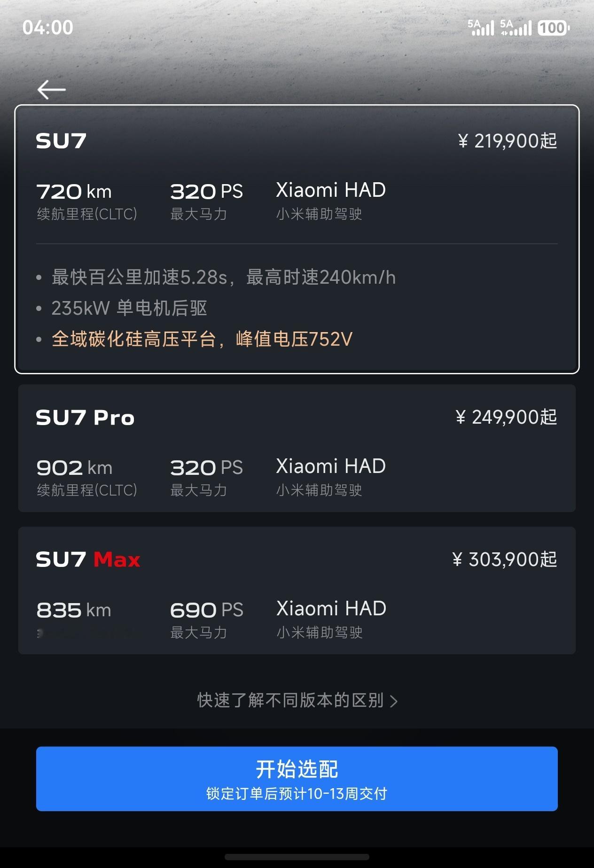Tap the ¥249,900起 price on SU7 Pro
594x868 pixels.
tap(506, 417)
